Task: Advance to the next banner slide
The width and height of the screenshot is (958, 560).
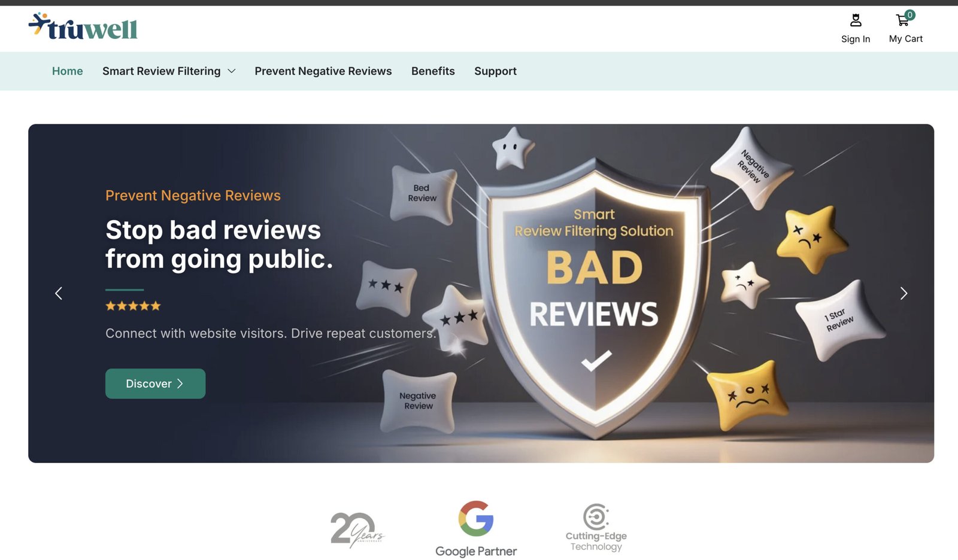Action: [904, 293]
